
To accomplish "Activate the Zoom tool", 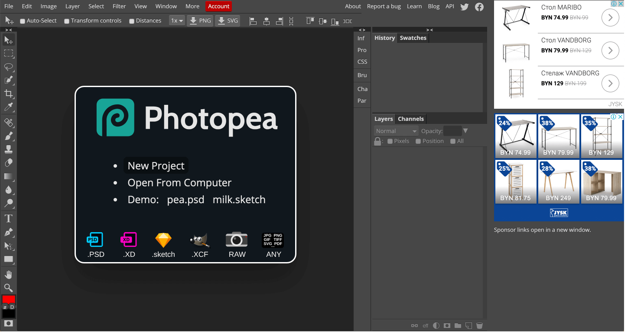I will [x=8, y=288].
